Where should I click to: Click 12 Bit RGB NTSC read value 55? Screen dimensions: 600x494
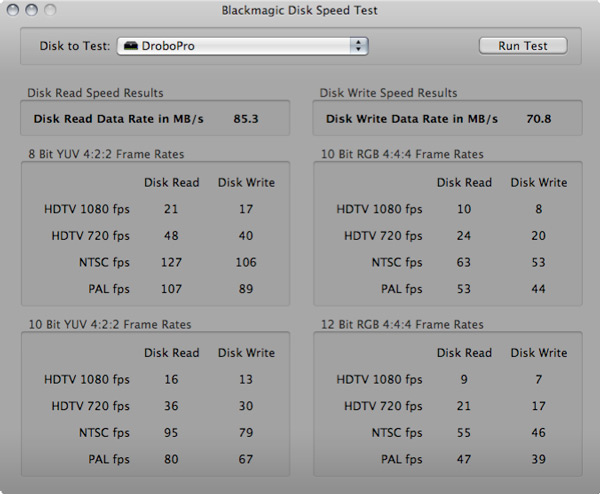pyautogui.click(x=463, y=433)
